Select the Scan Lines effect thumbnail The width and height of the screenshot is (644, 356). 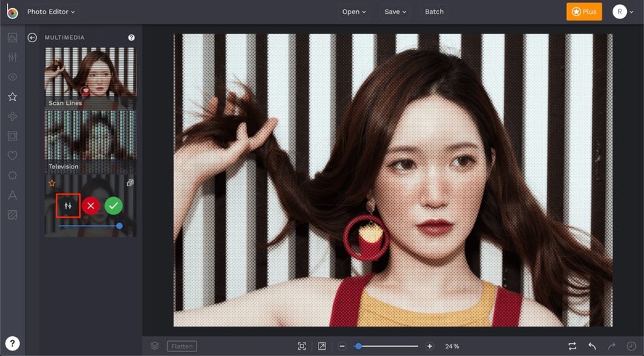click(90, 78)
